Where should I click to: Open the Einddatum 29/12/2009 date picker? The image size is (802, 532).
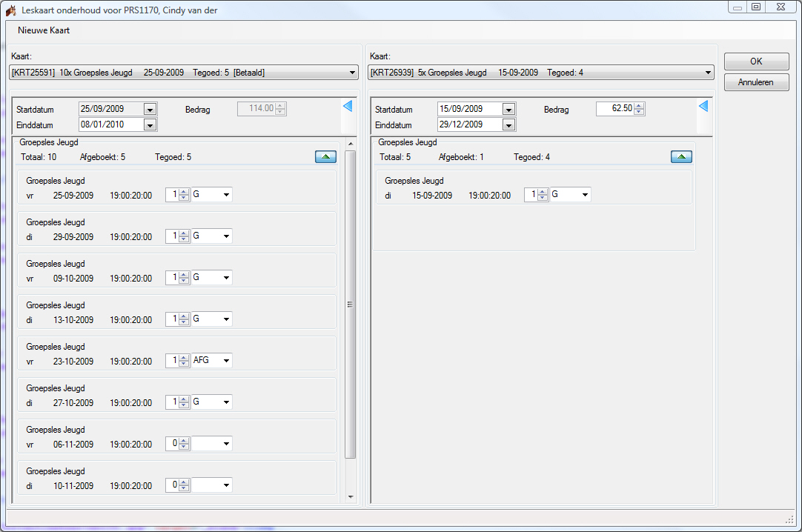508,124
